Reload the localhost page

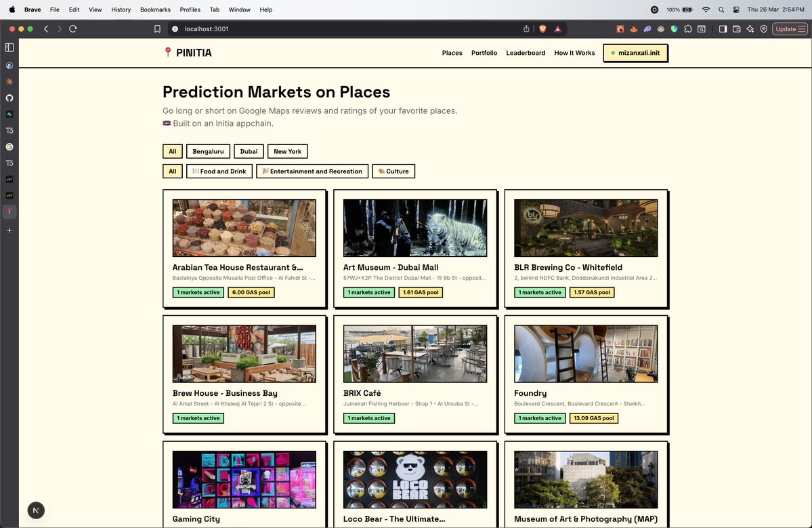tap(73, 29)
